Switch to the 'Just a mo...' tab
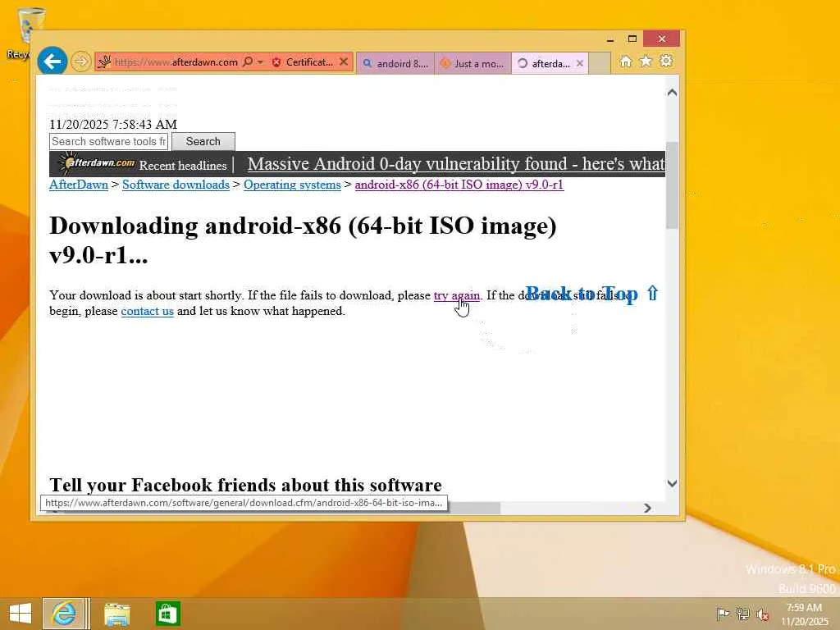This screenshot has height=630, width=840. click(x=472, y=63)
